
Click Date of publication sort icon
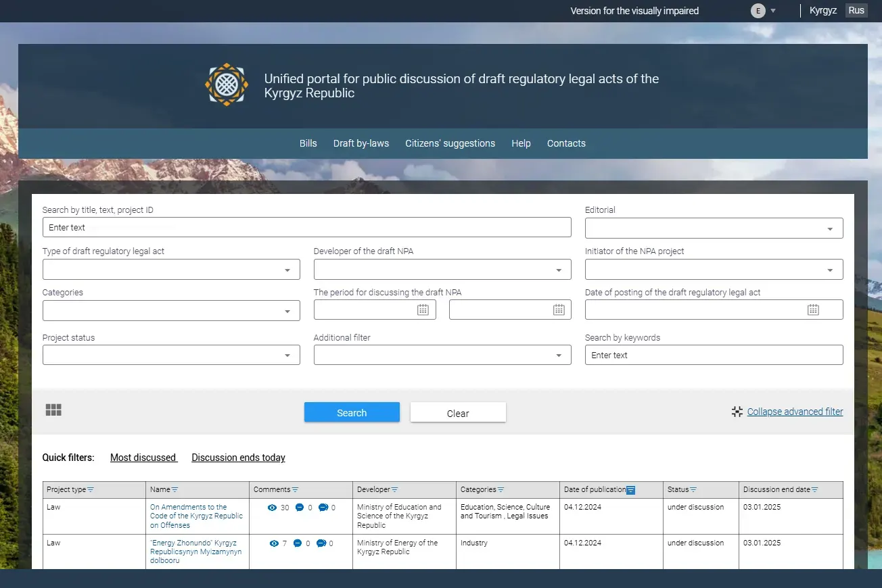[x=630, y=490]
